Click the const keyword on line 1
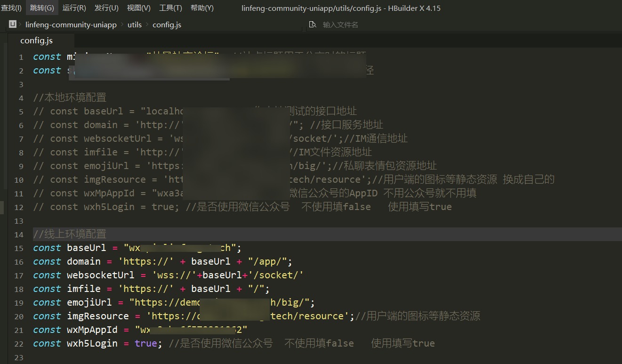This screenshot has height=364, width=622. click(47, 57)
